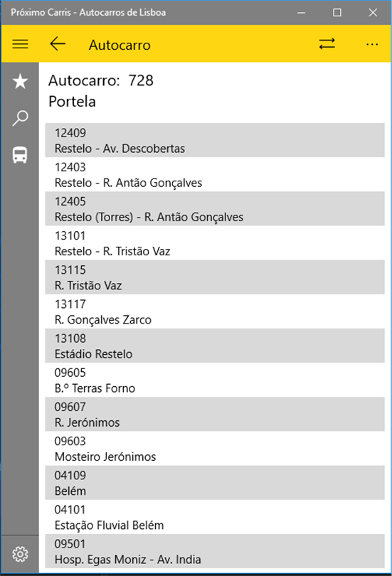Select stop 12403 Restelo - R. Antão Gonçalves
Viewport: 392px width, 576px height.
[215, 174]
